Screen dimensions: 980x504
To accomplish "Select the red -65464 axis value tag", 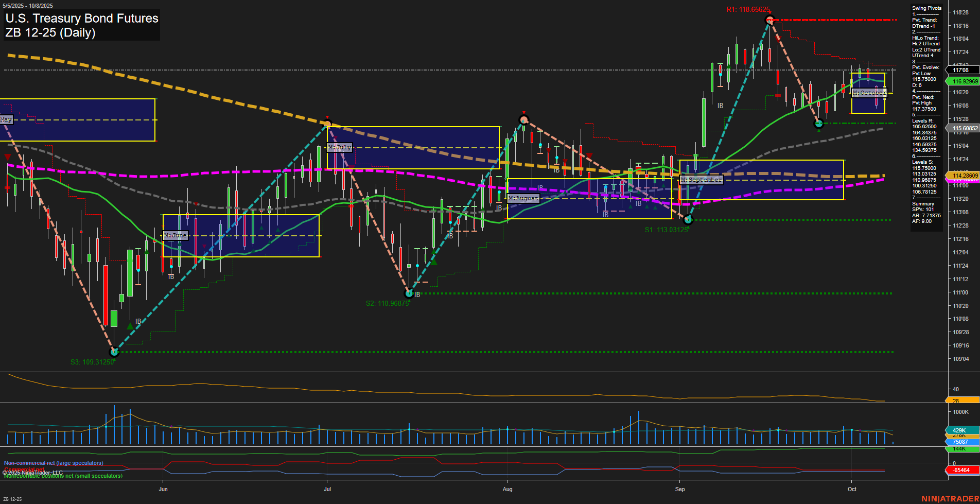I will pyautogui.click(x=961, y=470).
